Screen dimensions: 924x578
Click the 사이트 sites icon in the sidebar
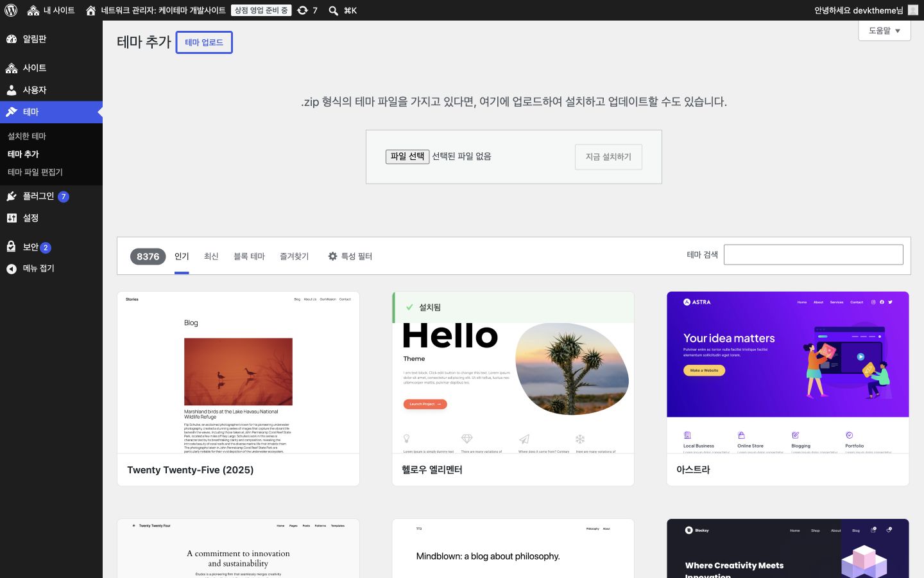tap(12, 68)
